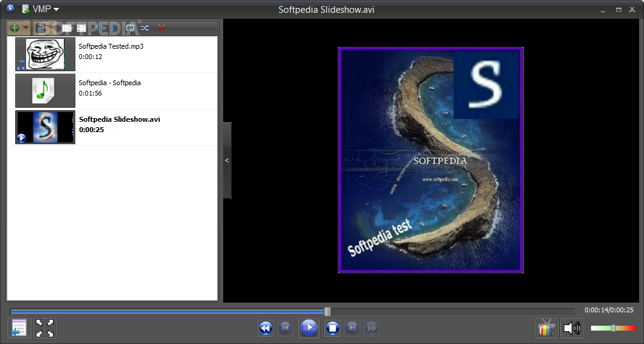Save the playlist with the floppy disk icon
The height and width of the screenshot is (344, 644).
41,29
